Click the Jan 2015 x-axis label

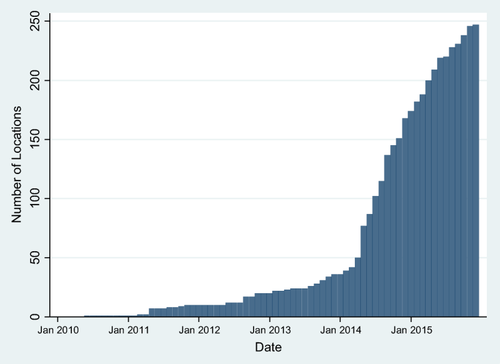(411, 330)
